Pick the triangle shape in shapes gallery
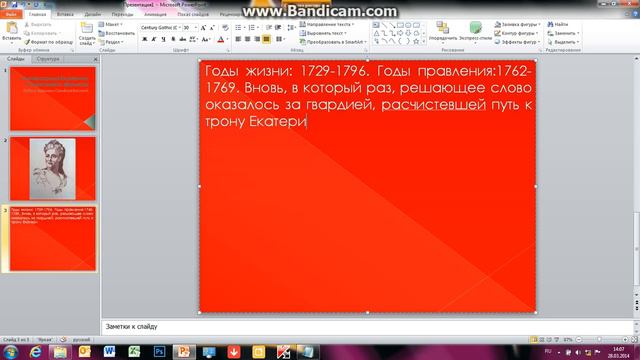Viewport: 640px width, 360px height. [x=376, y=33]
